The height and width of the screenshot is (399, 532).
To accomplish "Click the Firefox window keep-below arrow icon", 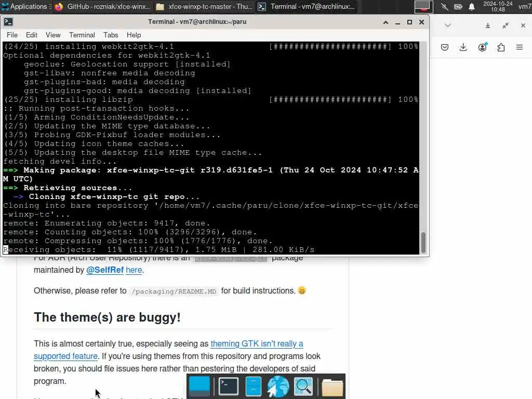I will [x=487, y=25].
